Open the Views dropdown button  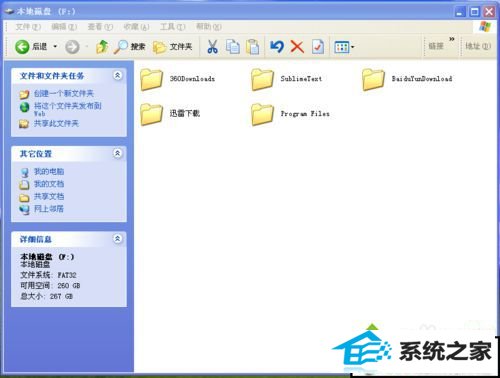[344, 47]
